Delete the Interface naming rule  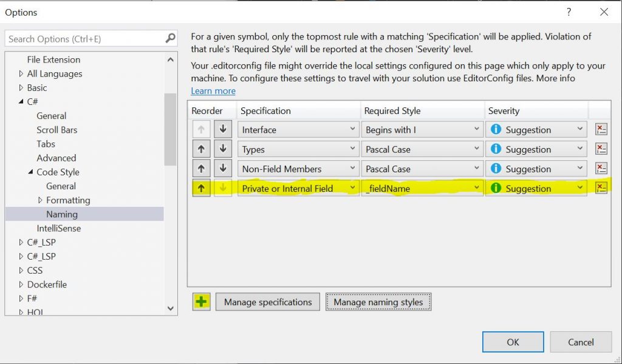(x=601, y=130)
